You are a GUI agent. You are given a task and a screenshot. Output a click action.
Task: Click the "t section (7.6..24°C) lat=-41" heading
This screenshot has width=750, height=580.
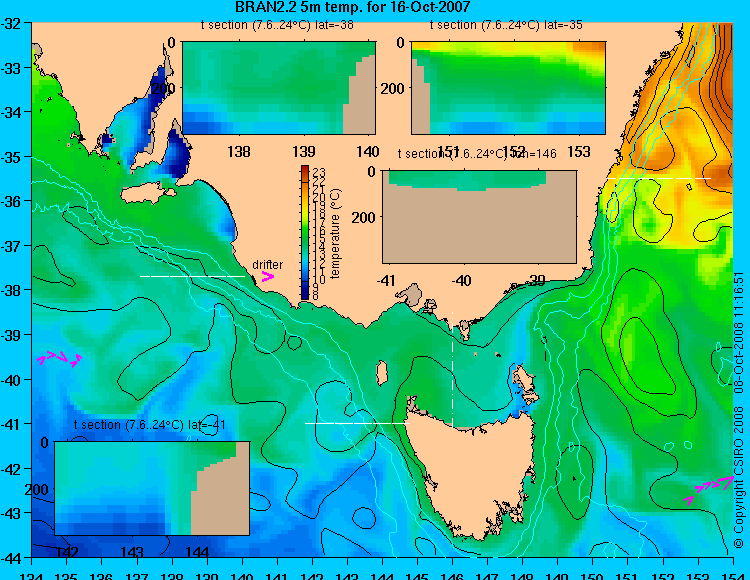pos(150,425)
